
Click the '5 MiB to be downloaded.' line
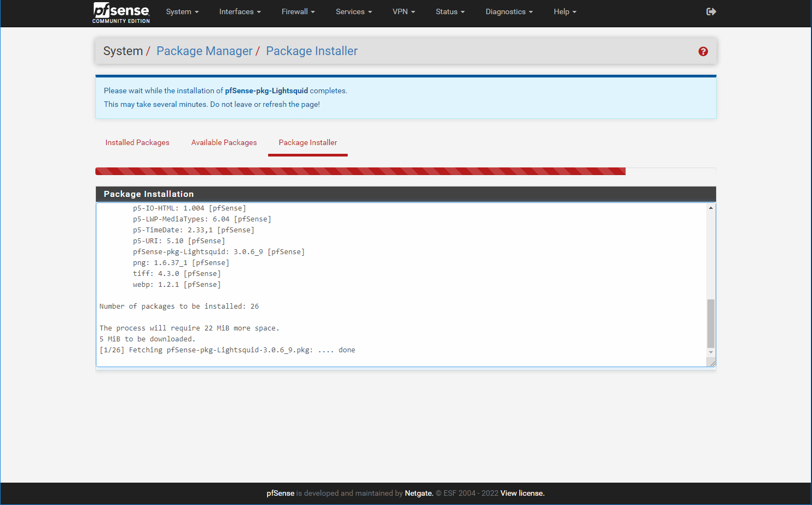pyautogui.click(x=147, y=339)
